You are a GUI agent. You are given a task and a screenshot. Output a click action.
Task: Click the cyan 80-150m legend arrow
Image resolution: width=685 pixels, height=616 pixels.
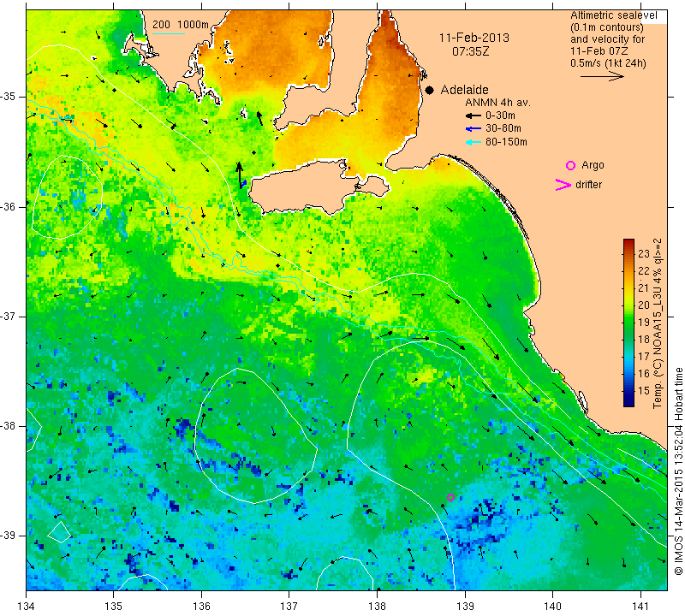point(473,142)
